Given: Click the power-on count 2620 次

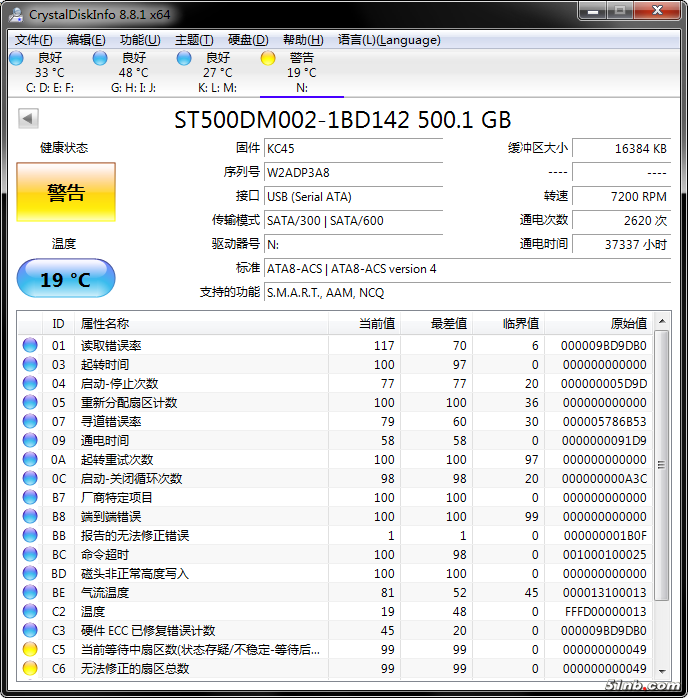Looking at the screenshot, I should pos(621,220).
